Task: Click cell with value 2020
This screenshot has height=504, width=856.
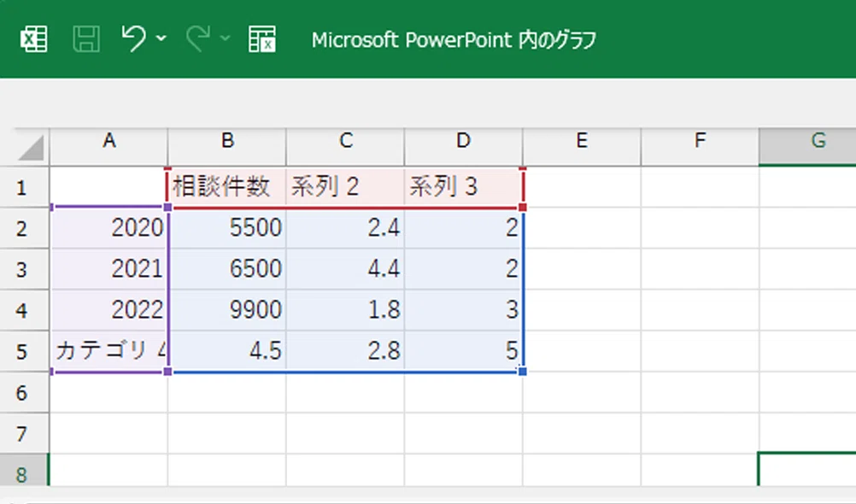Action: (108, 228)
